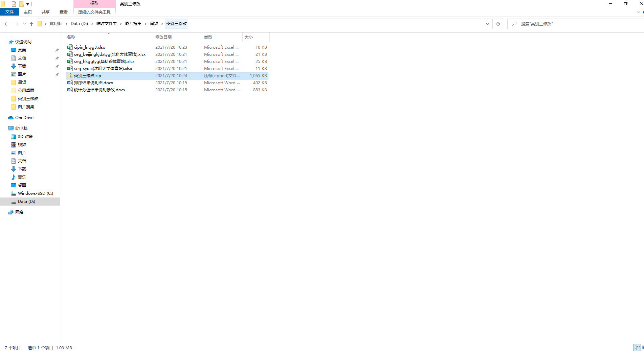This screenshot has width=644, height=351.
Task: Select the 3D 对象 folder icon
Action: tap(14, 137)
